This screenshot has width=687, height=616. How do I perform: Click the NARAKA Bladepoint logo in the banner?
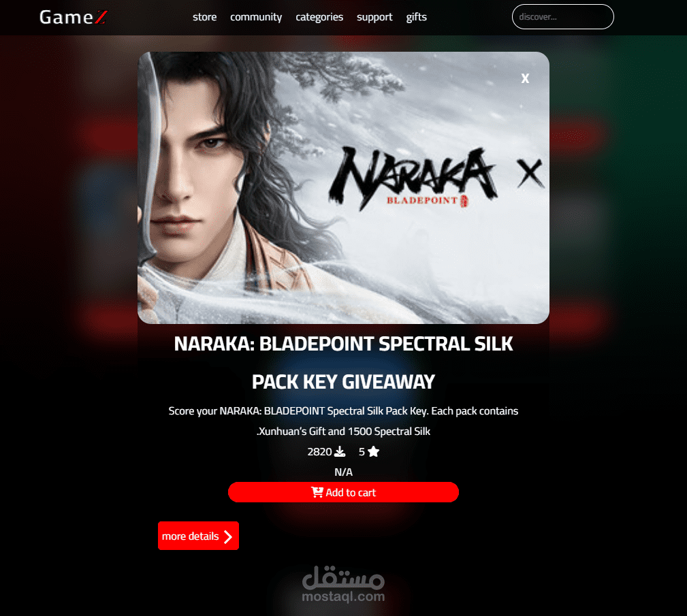[413, 178]
